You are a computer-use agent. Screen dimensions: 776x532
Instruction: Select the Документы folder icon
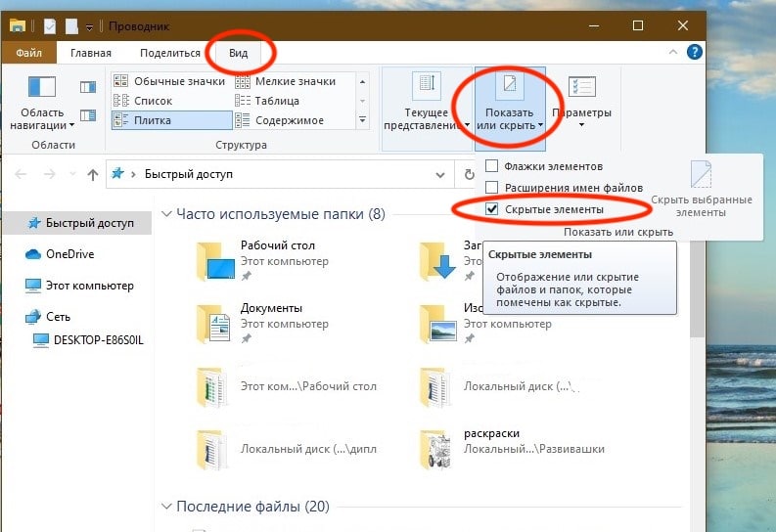coord(214,324)
